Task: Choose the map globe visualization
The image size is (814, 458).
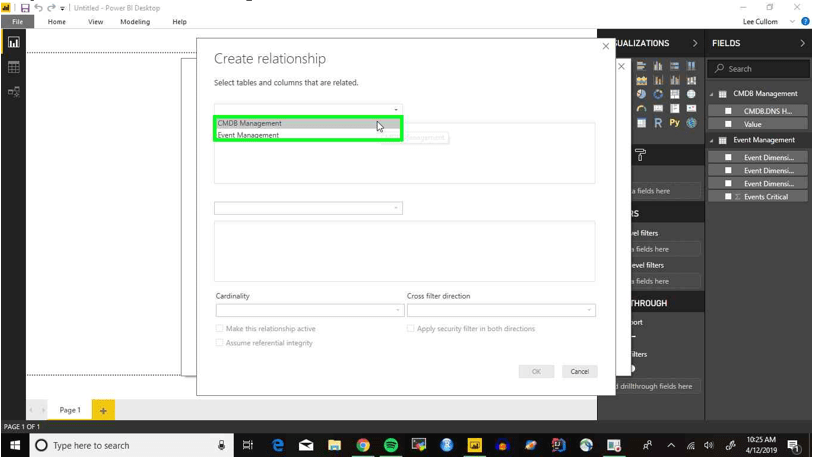Action: pos(691,94)
